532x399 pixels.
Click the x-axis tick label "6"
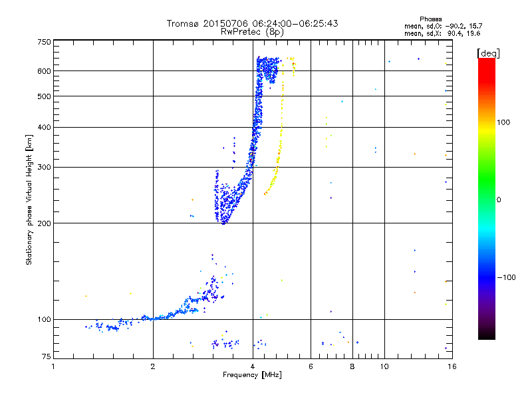coord(311,366)
